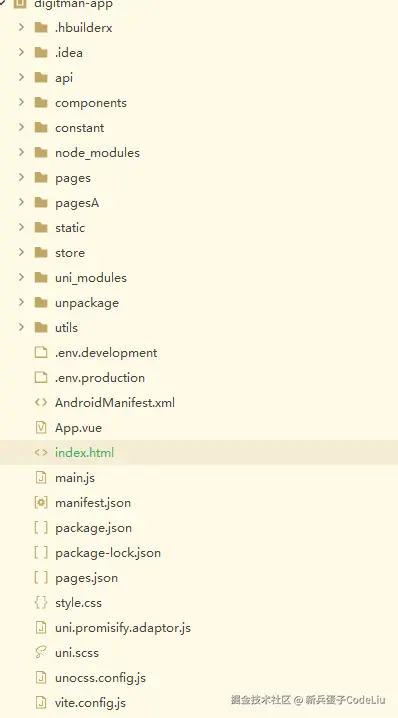Click the folder icon beside static
398x718 pixels.
(x=41, y=227)
